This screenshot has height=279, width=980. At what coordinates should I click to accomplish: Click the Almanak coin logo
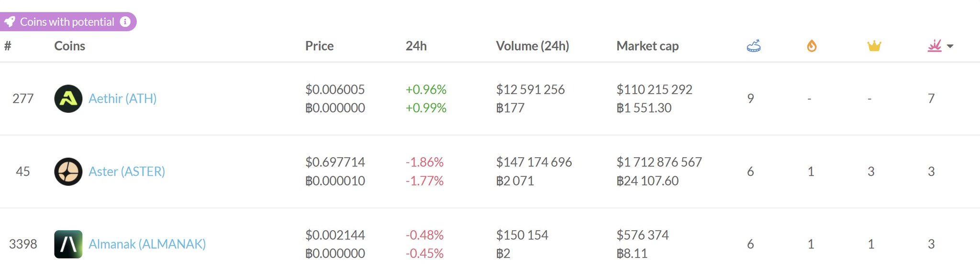(x=68, y=244)
